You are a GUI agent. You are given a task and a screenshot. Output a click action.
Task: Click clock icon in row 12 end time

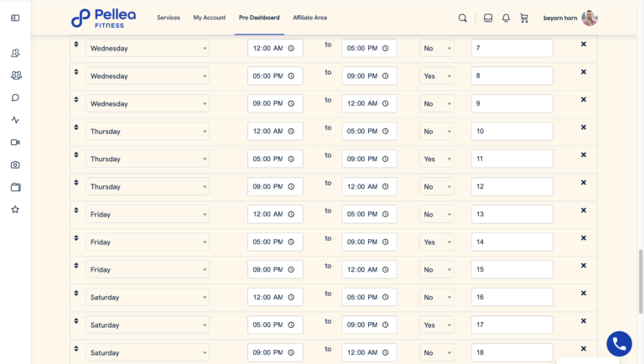point(385,186)
